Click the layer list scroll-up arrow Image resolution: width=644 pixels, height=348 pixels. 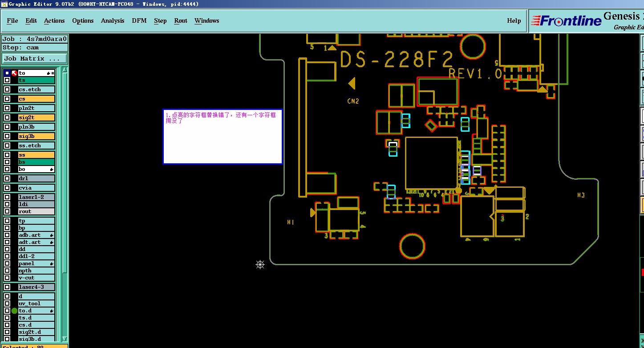[x=65, y=70]
